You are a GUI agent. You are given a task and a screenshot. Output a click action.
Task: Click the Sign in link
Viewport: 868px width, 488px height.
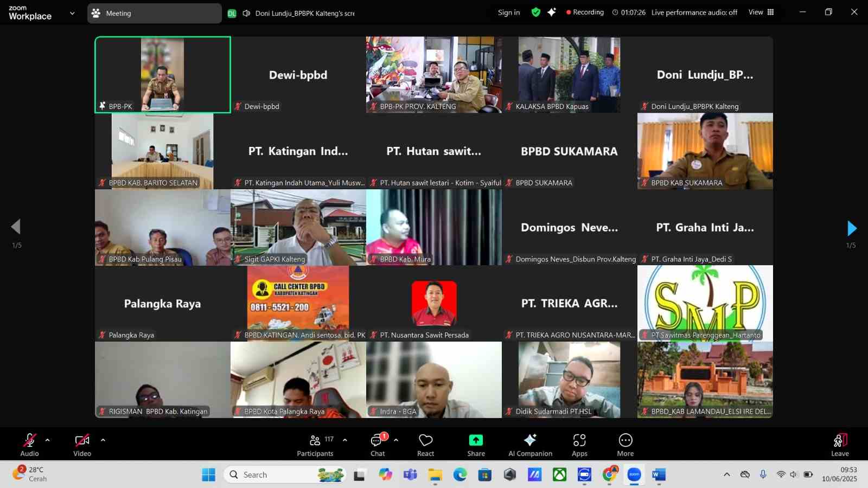tap(509, 12)
